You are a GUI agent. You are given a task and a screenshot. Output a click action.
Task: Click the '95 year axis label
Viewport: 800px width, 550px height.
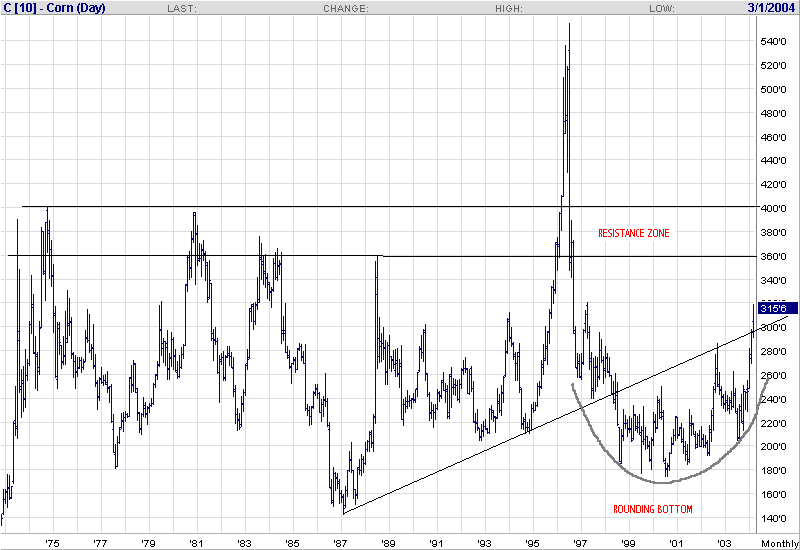tap(532, 543)
